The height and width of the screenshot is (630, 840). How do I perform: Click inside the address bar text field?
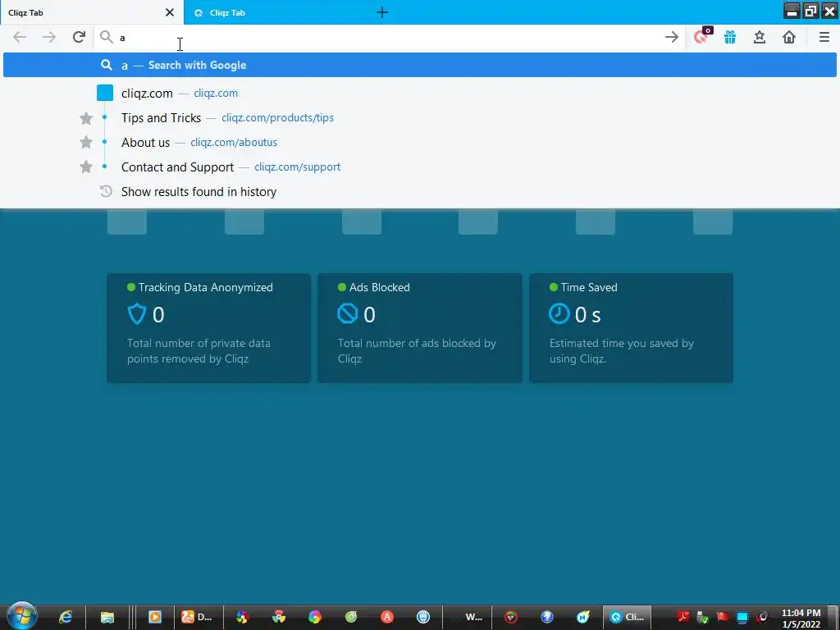(x=388, y=38)
